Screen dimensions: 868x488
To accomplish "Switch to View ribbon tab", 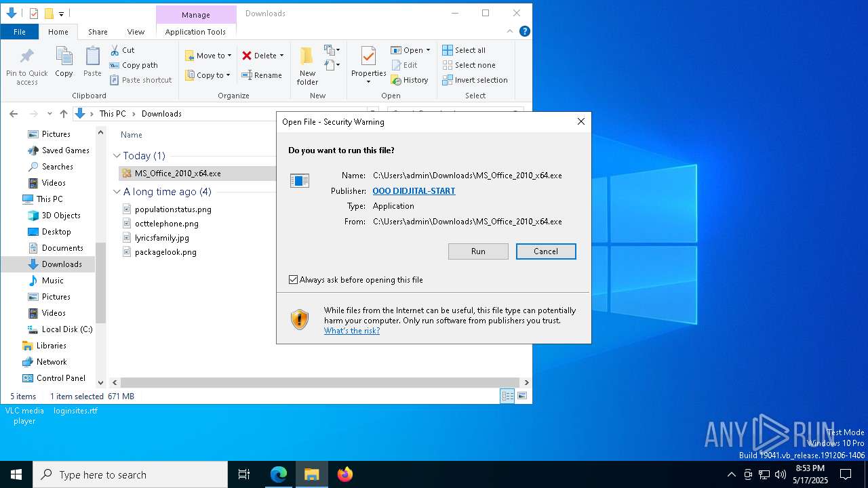I will coord(136,31).
